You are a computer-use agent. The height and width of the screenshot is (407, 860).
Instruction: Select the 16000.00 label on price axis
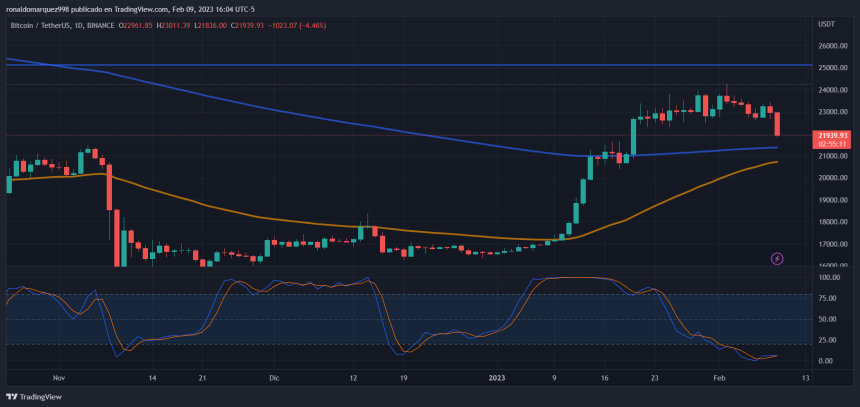coord(832,266)
